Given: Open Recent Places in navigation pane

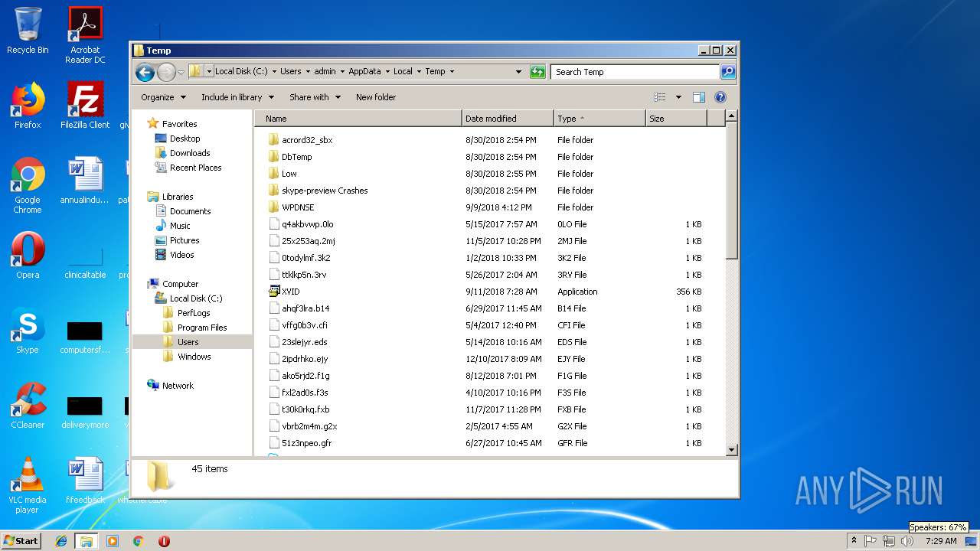Looking at the screenshot, I should (195, 168).
